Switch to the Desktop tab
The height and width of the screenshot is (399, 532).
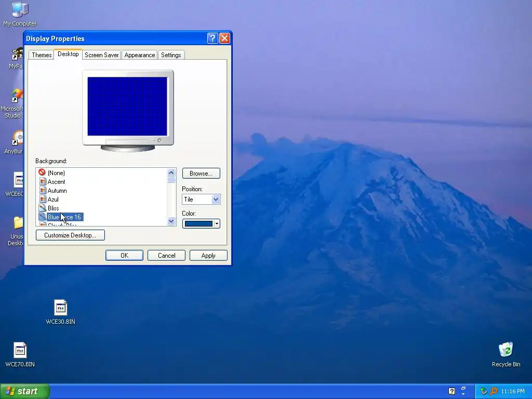68,54
